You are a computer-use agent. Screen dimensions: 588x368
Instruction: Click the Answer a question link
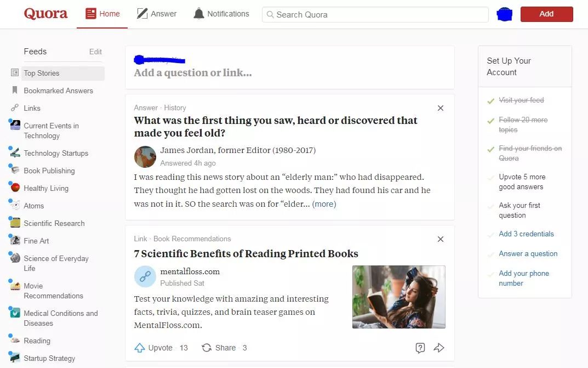(x=528, y=253)
